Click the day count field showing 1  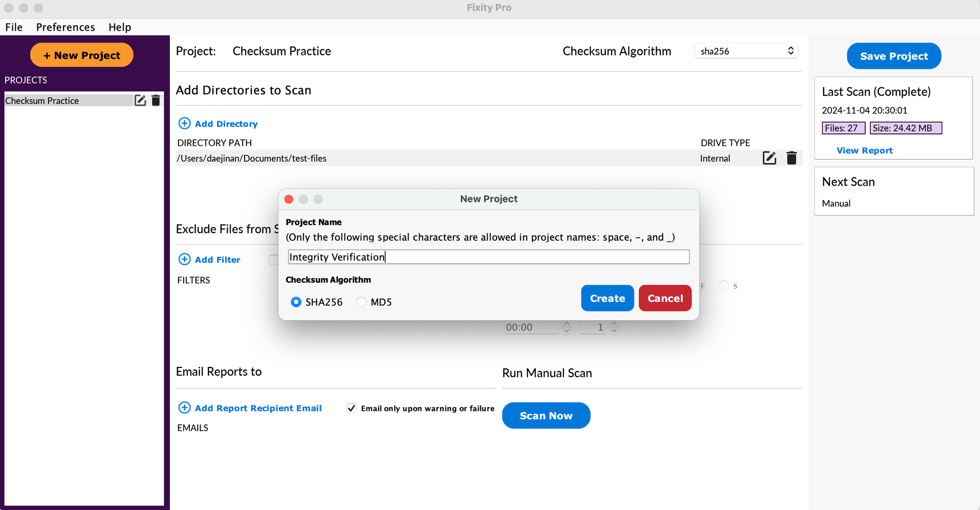pyautogui.click(x=593, y=327)
